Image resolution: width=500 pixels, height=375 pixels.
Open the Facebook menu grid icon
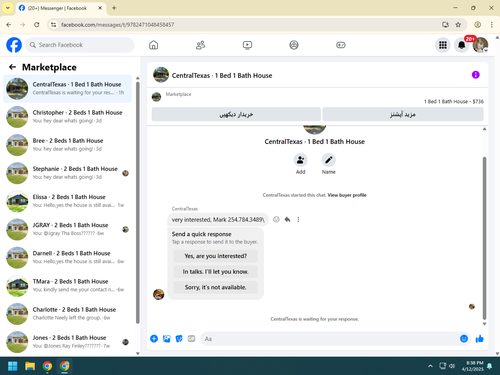tap(443, 45)
